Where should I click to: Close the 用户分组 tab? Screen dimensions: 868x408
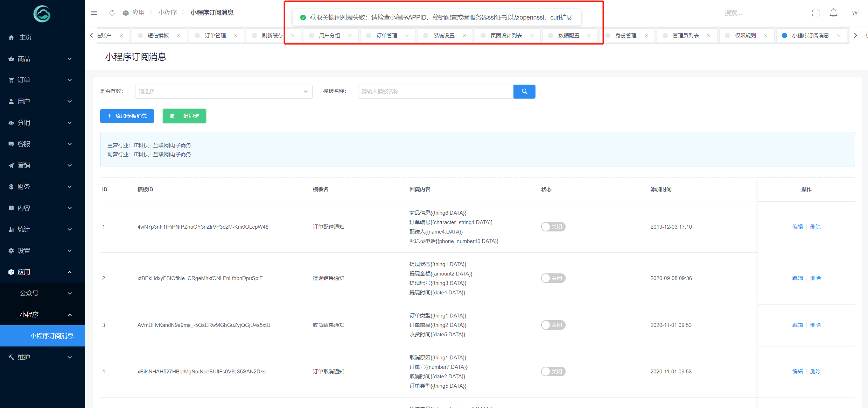pos(350,36)
